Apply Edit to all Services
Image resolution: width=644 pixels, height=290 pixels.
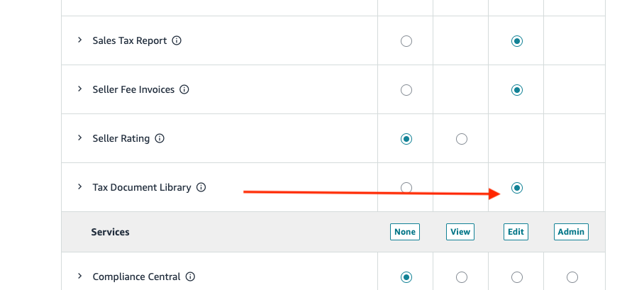click(516, 232)
